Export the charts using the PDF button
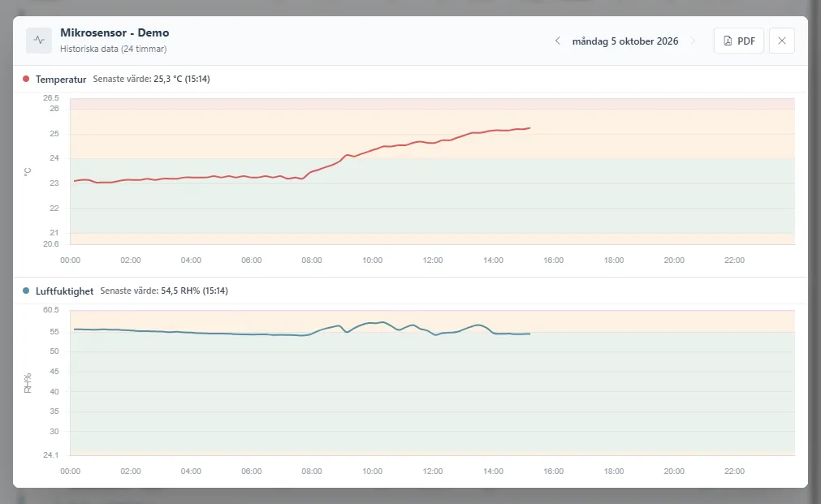821x504 pixels. (x=739, y=41)
